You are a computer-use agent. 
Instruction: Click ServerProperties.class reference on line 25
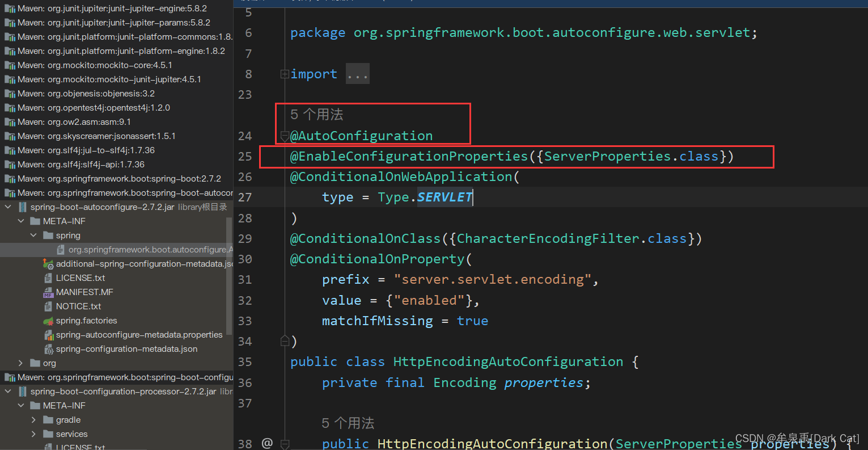pos(631,156)
